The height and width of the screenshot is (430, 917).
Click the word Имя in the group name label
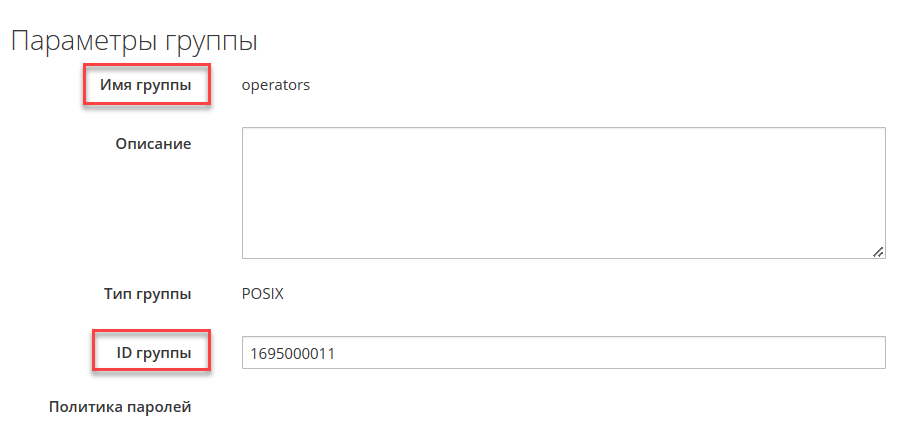tap(115, 85)
